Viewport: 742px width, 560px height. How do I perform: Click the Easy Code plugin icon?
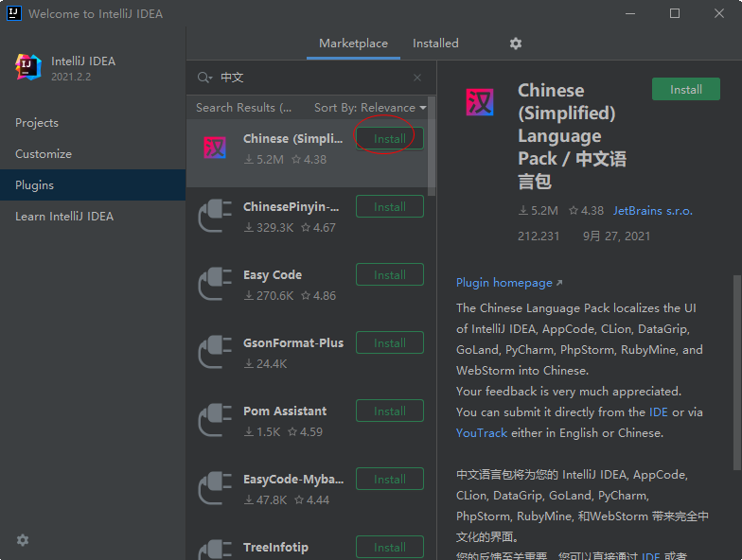click(x=216, y=284)
